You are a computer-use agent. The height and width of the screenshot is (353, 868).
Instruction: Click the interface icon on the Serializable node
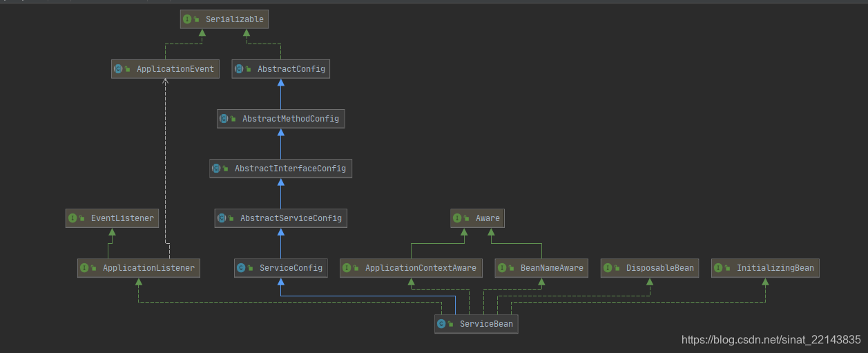pos(188,19)
